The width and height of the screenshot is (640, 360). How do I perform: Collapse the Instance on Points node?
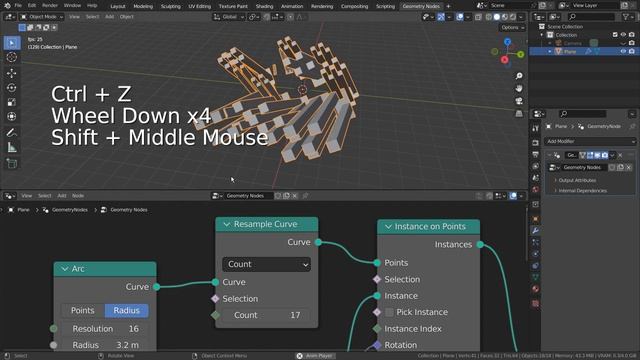tap(388, 227)
